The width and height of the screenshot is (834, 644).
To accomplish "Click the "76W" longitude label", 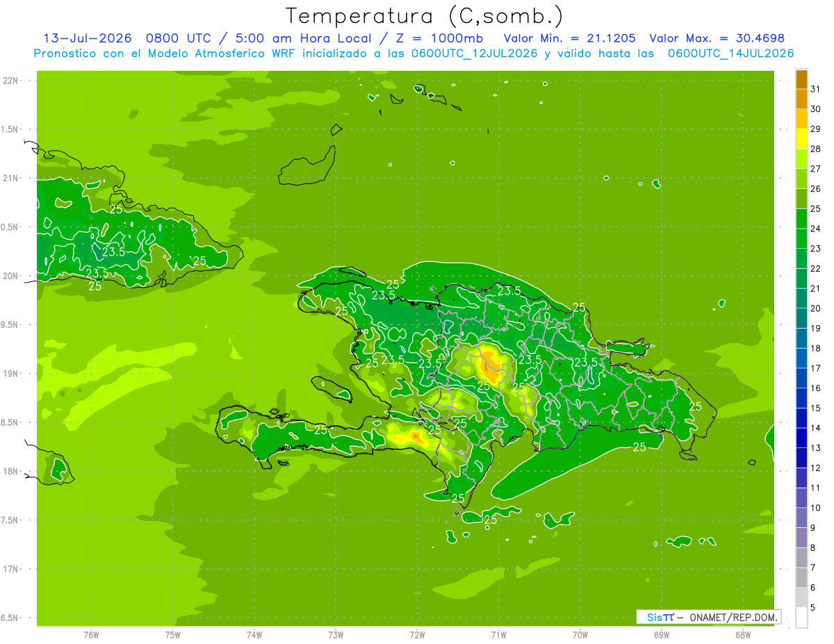I will (91, 635).
